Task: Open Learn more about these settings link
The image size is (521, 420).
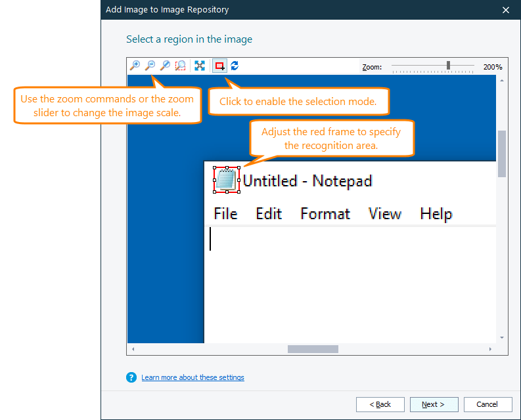Action: click(x=193, y=377)
